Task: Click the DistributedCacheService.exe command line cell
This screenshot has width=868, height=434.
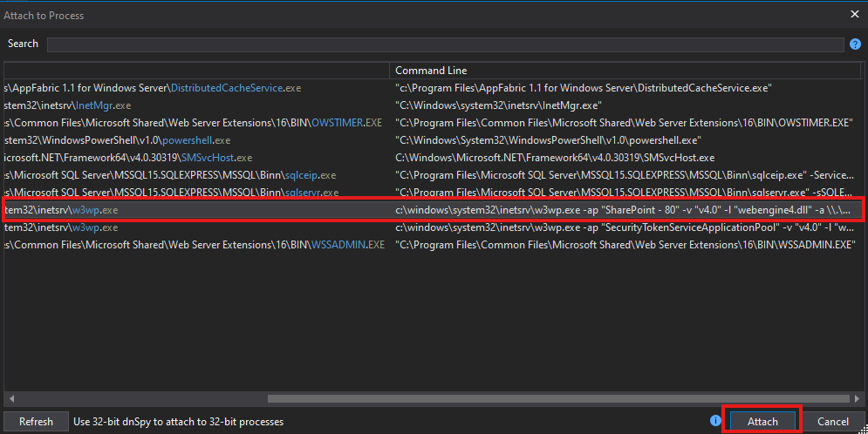Action: tap(584, 88)
